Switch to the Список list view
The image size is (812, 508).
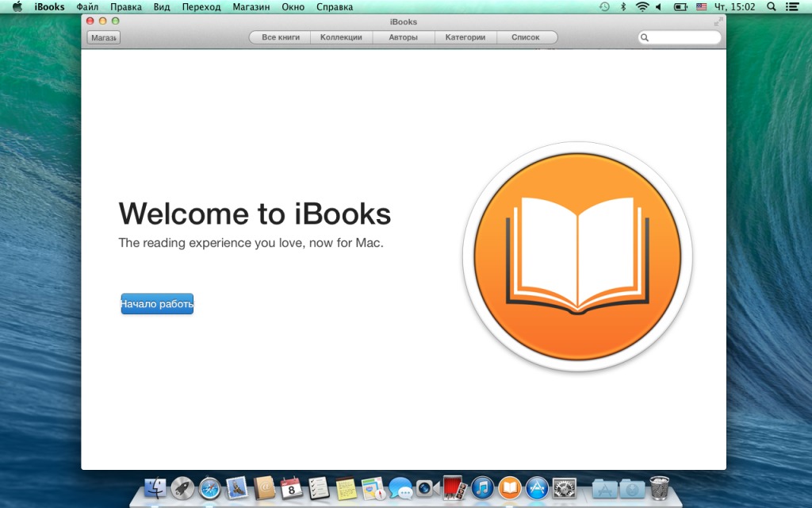click(526, 37)
